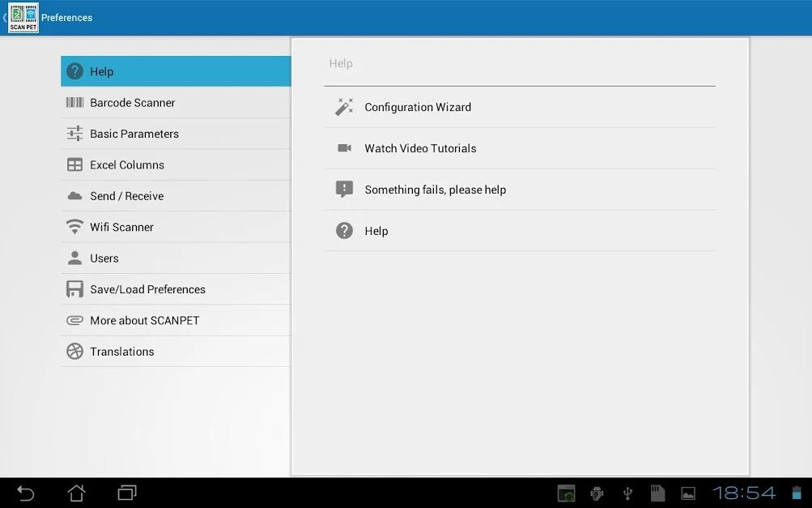Open Barcode Scanner preferences
Screen dimensions: 812x508
coord(176,102)
